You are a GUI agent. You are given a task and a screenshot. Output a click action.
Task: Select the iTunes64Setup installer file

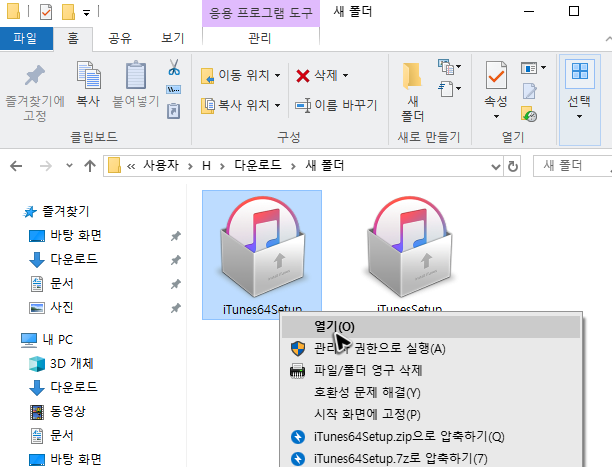262,255
